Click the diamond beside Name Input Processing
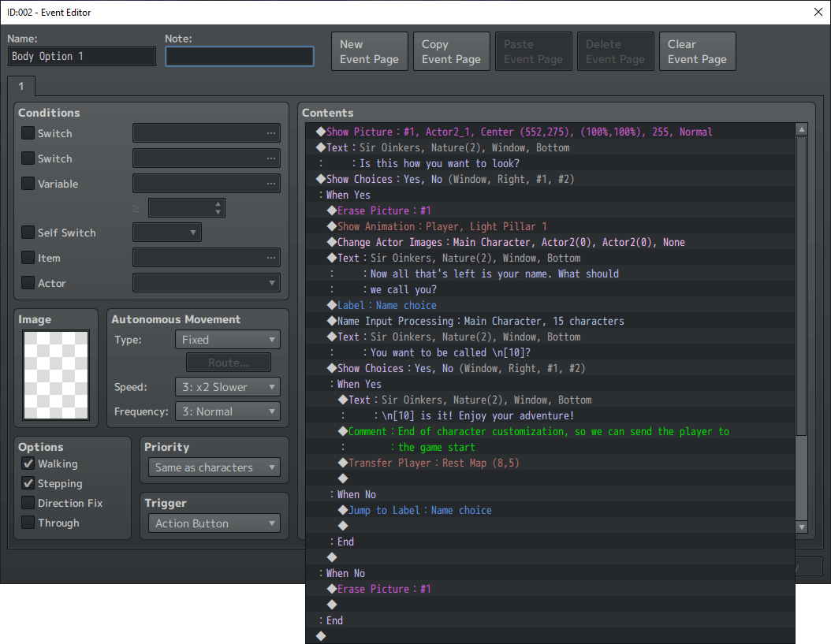Viewport: 831px width, 644px height. 332,321
